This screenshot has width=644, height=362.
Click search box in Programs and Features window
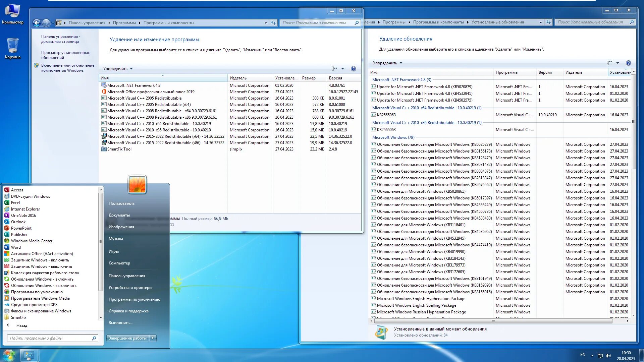coord(317,23)
